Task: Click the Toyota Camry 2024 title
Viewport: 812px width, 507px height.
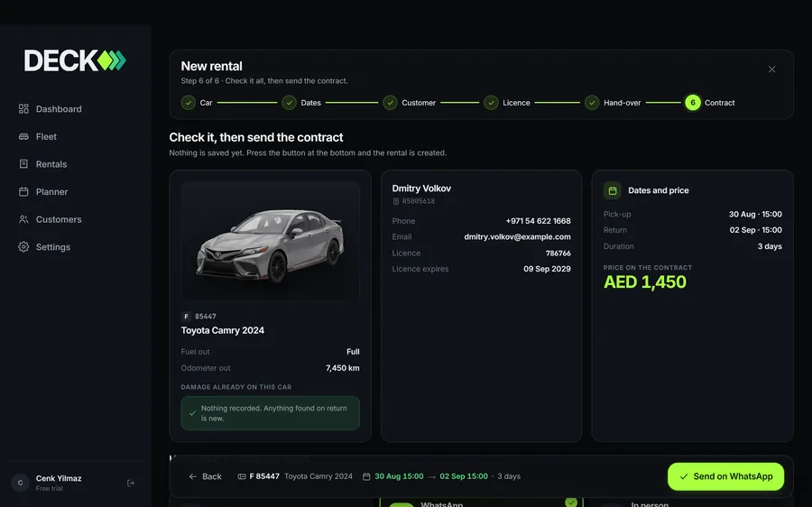Action: [223, 330]
